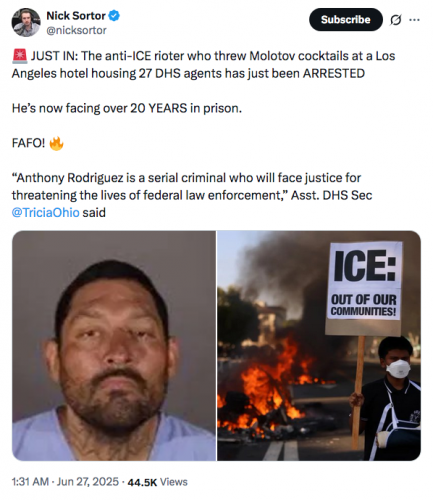Click the line about facing 20 YEARS

127,108
